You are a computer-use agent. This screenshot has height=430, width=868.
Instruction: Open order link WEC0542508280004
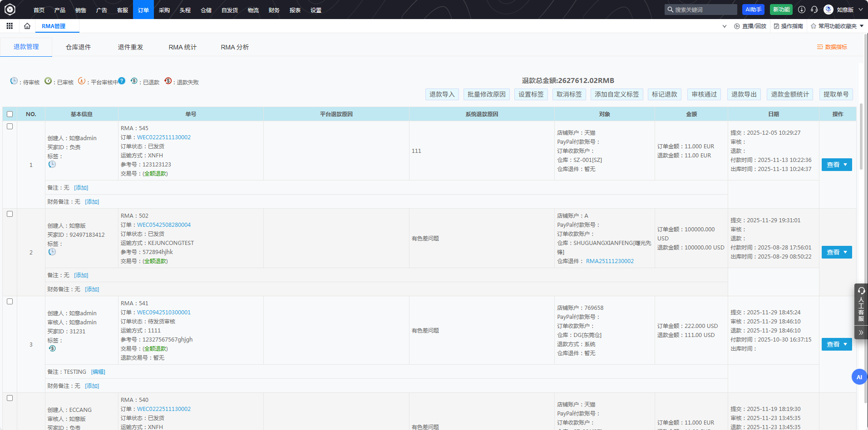[164, 225]
